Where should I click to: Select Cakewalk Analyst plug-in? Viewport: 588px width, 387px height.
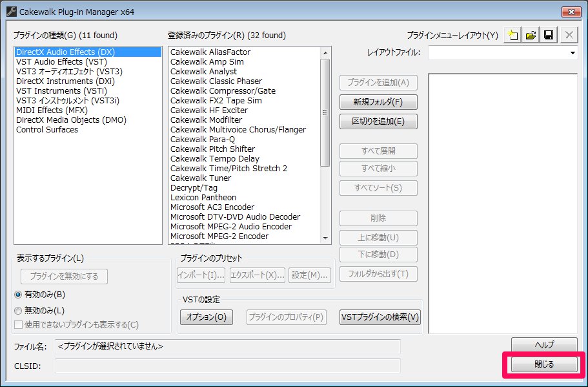coord(245,72)
